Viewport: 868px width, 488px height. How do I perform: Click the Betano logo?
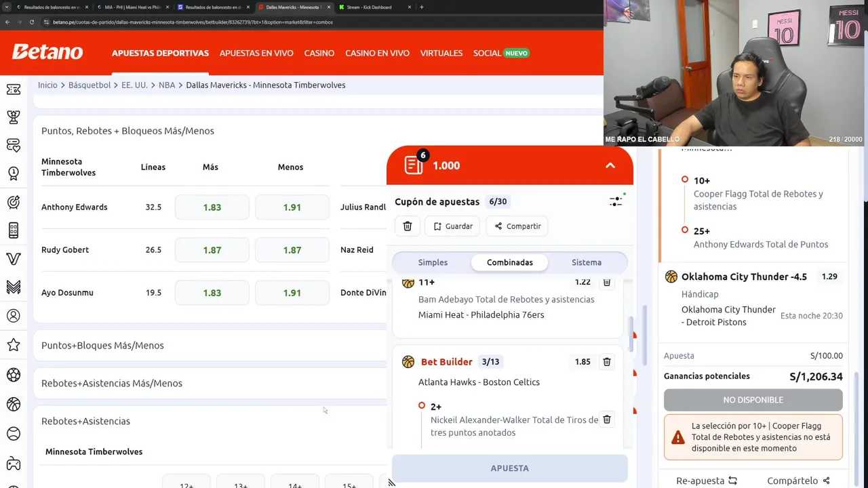pyautogui.click(x=47, y=52)
